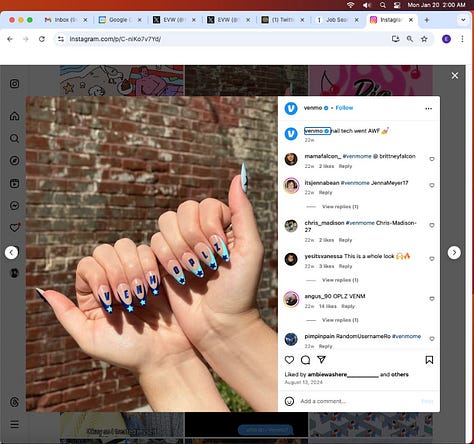Go to previous post arrow

pos(11,252)
